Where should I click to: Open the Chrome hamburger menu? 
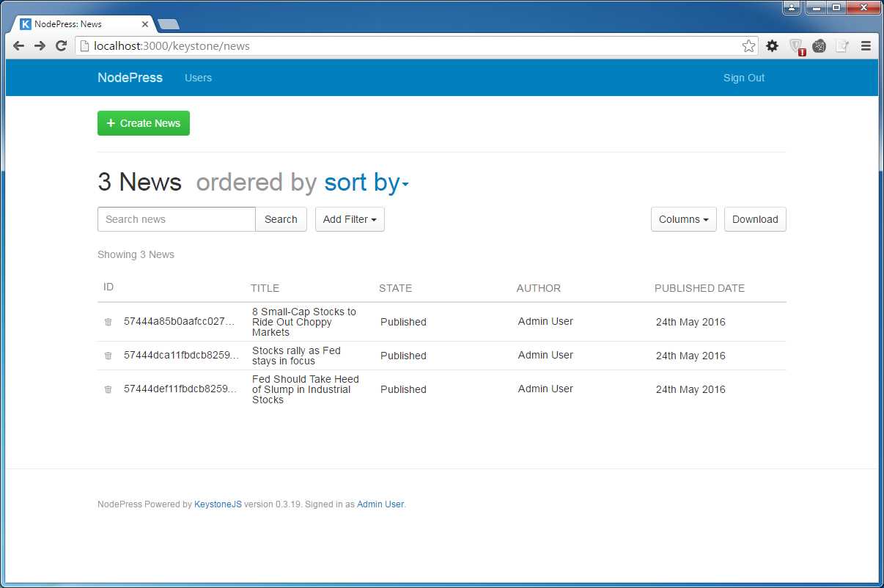coord(866,46)
